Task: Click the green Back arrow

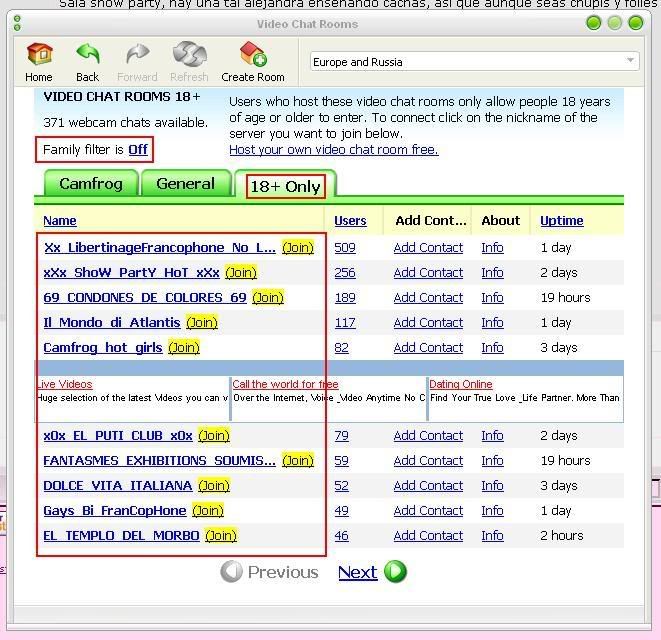Action: 88,53
